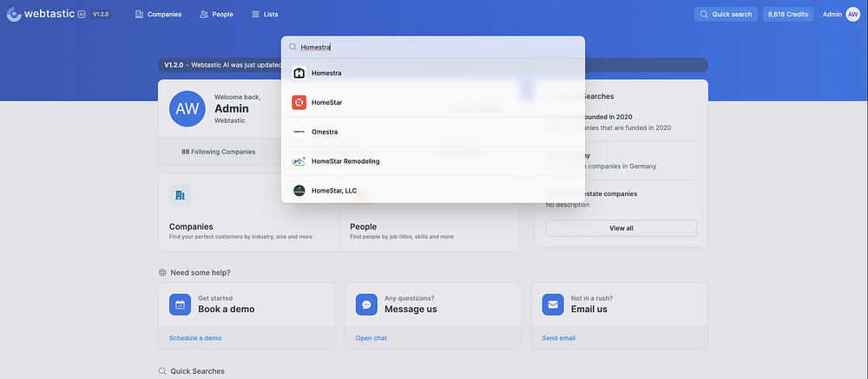Click the Quick Searches magnifier icon
Viewport: 868px width, 379px height.
point(162,371)
